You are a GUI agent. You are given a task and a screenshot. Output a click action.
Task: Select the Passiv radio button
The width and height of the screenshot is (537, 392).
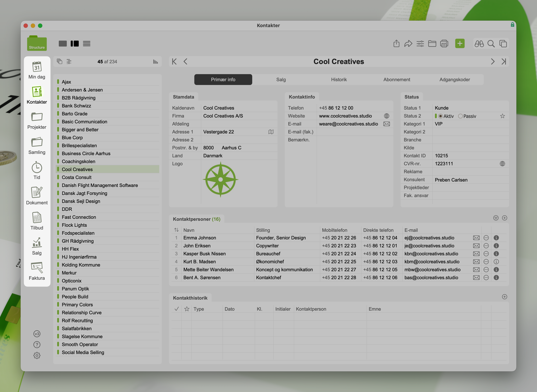[x=460, y=116]
